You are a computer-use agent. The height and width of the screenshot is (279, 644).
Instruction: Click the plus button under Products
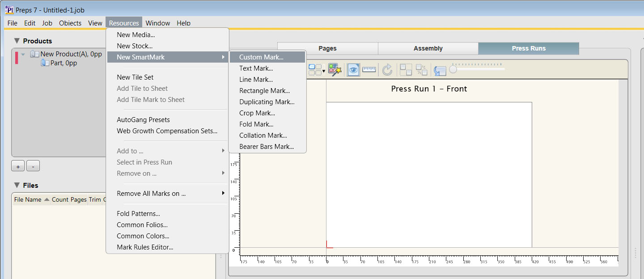tap(18, 166)
